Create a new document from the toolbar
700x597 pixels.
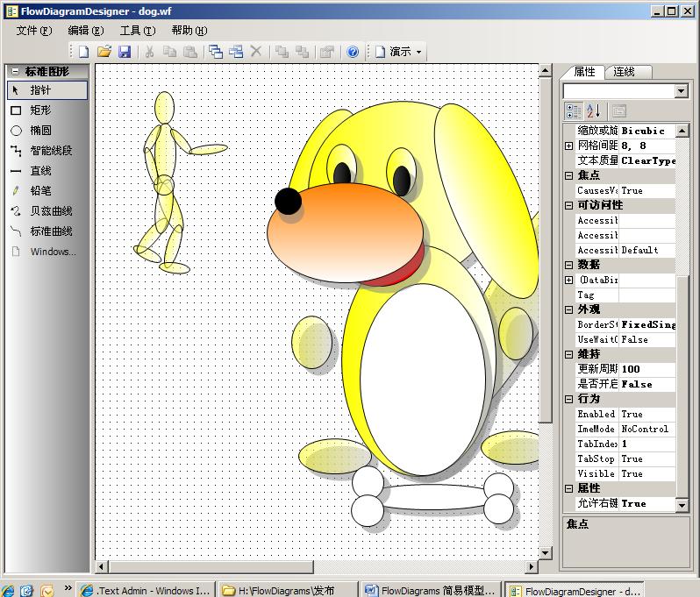click(x=84, y=52)
